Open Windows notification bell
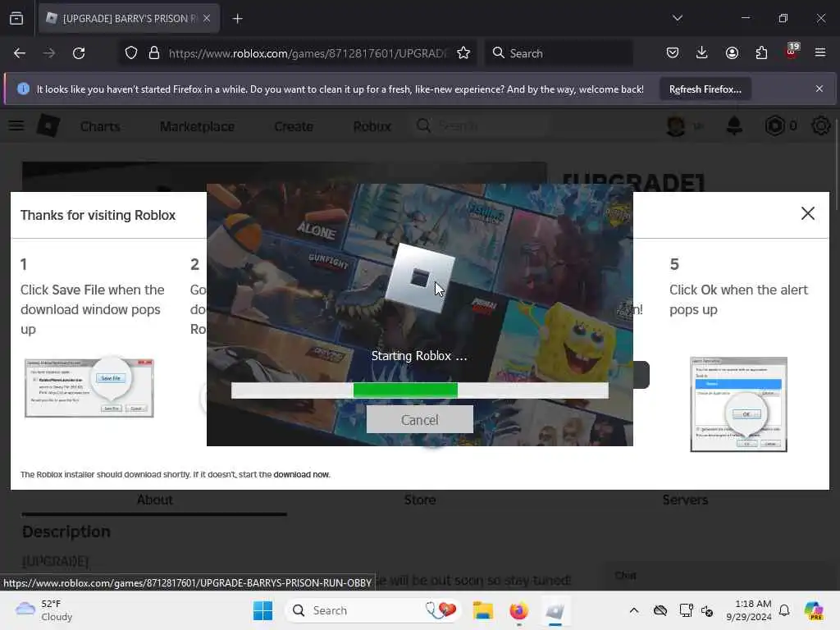 pyautogui.click(x=784, y=610)
